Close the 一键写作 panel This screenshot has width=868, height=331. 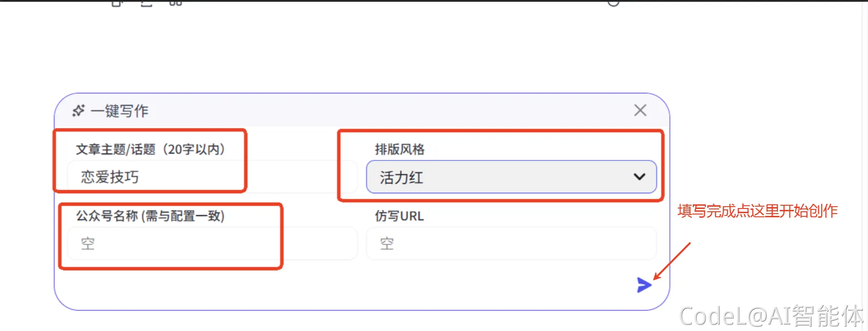pos(640,110)
